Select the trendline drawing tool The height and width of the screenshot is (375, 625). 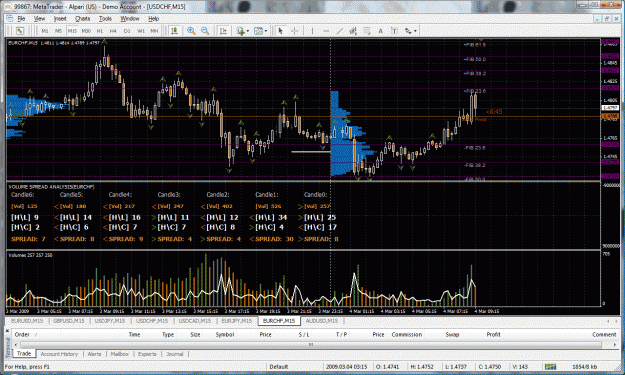click(340, 31)
